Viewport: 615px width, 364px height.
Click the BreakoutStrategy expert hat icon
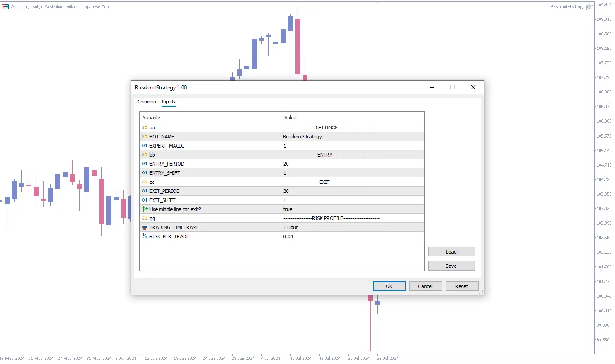tap(589, 7)
